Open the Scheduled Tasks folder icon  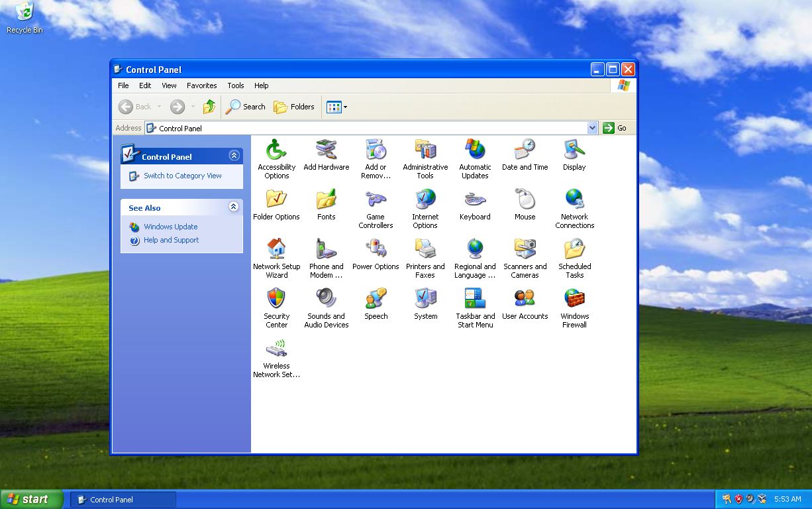574,249
